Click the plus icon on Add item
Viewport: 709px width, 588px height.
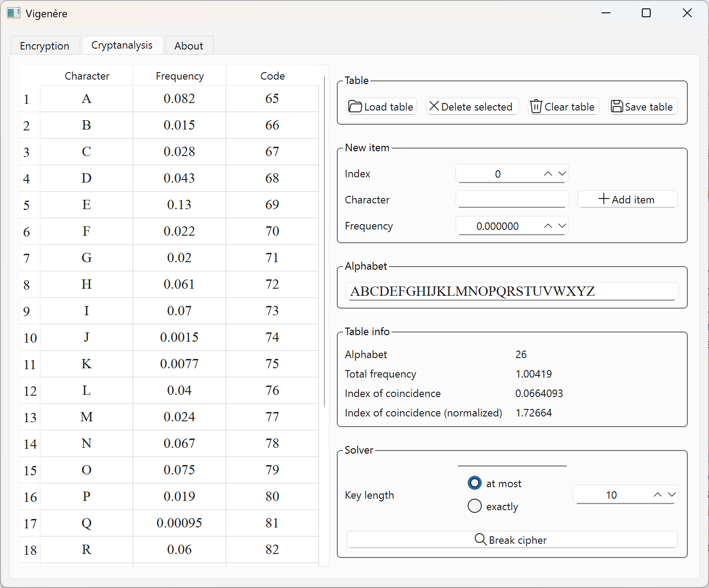604,199
